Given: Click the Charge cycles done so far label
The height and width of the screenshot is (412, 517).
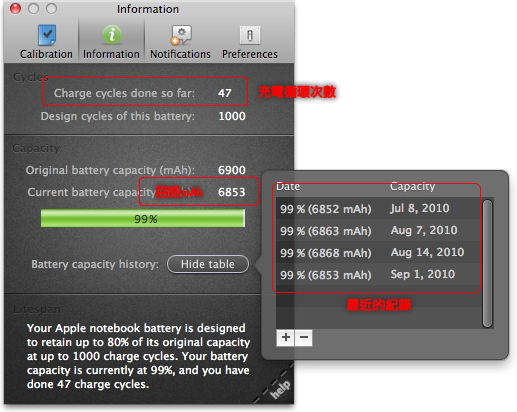Looking at the screenshot, I should point(124,93).
